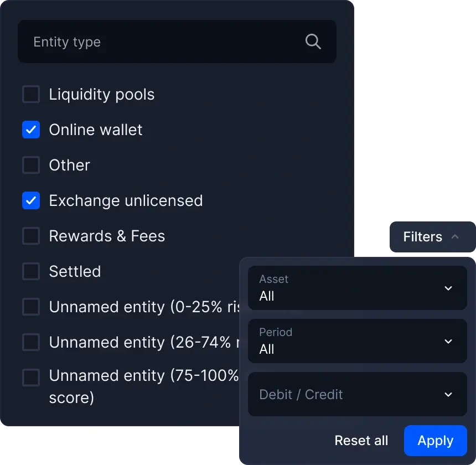Enable the Rewards & Fees checkbox
Screen dimensions: 476x465
pos(31,236)
